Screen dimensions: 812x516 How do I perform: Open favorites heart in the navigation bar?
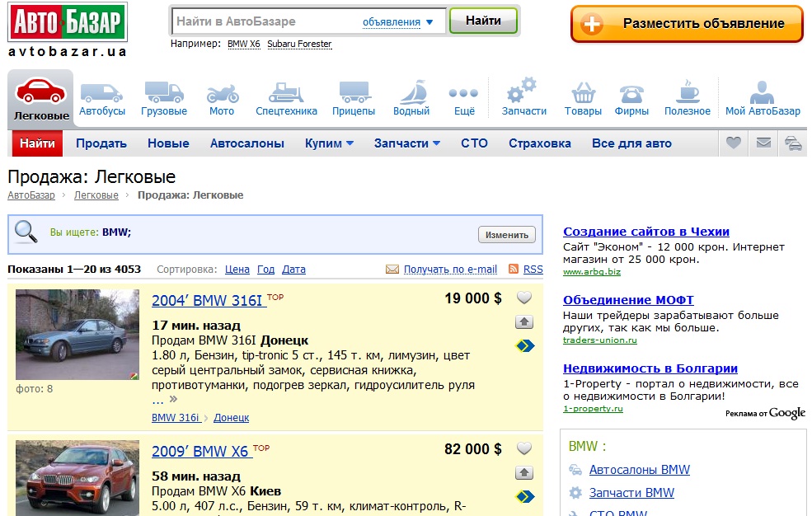(734, 143)
